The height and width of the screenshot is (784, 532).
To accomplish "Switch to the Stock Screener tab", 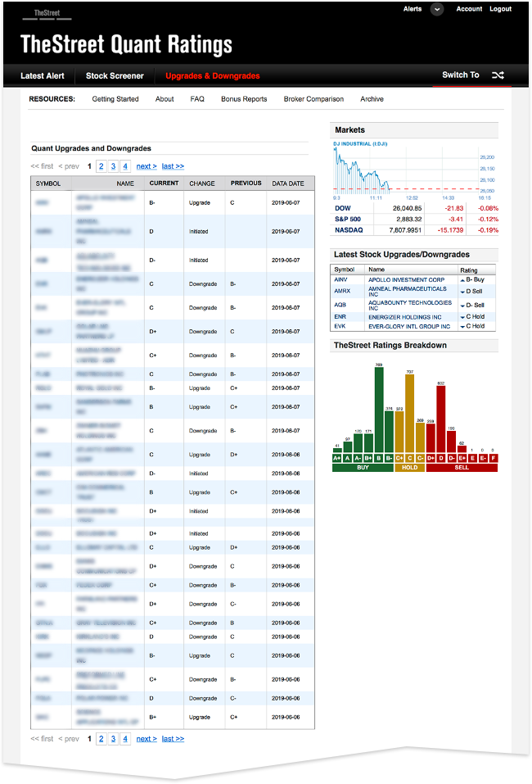I will pyautogui.click(x=115, y=76).
